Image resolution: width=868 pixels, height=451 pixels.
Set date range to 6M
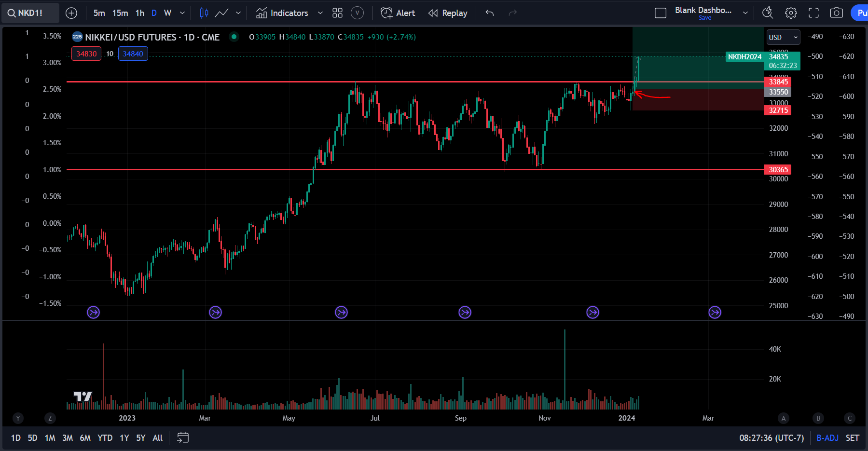tap(85, 438)
